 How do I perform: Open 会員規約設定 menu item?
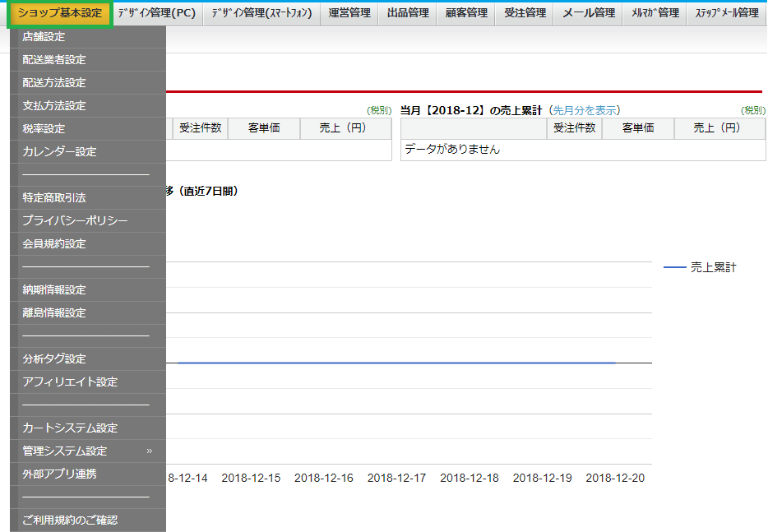tap(88, 244)
